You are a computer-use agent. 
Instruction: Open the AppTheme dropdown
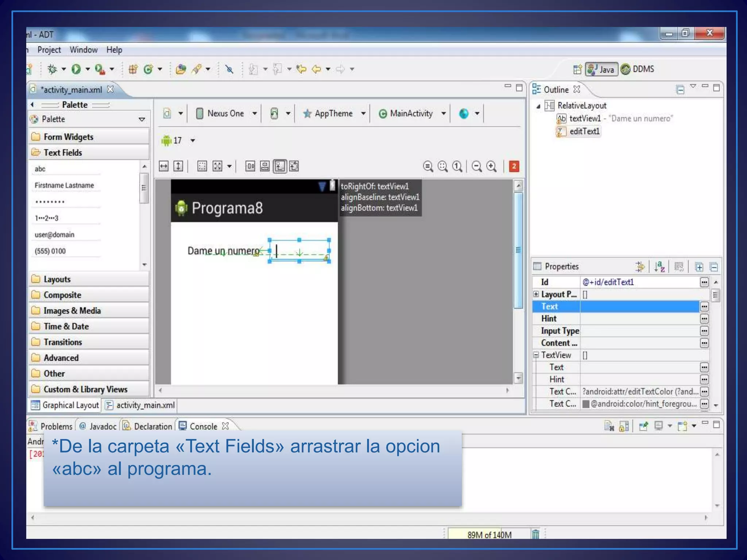tap(363, 113)
